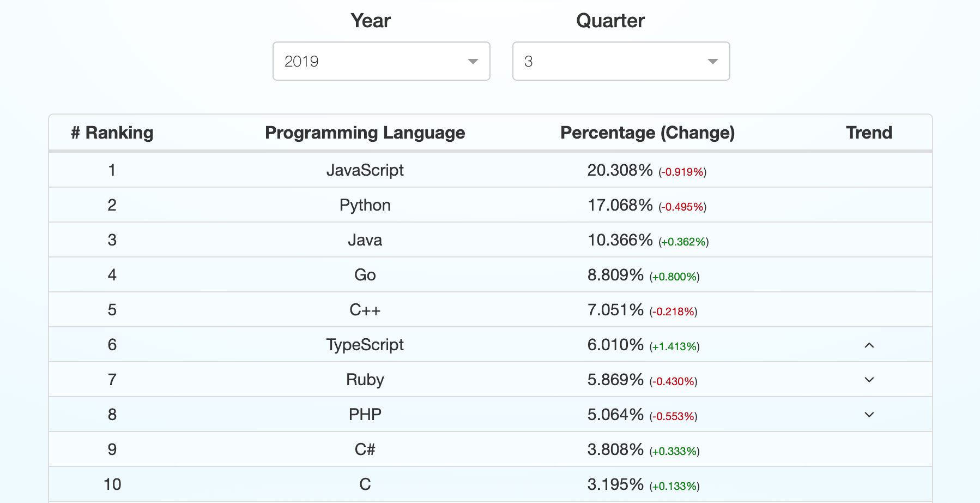Click JavaScript's 20.308% percentage value
The height and width of the screenshot is (503, 980).
click(620, 170)
